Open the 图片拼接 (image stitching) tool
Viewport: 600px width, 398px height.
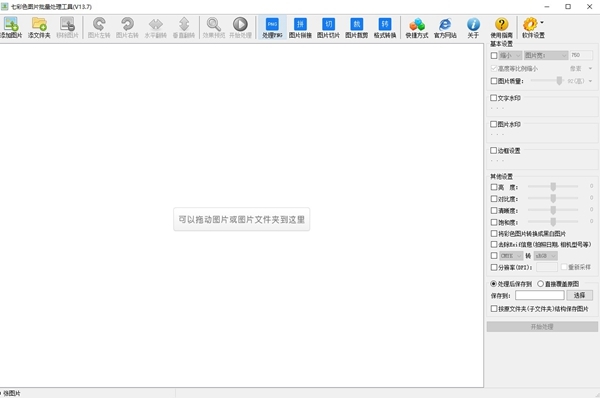click(300, 28)
